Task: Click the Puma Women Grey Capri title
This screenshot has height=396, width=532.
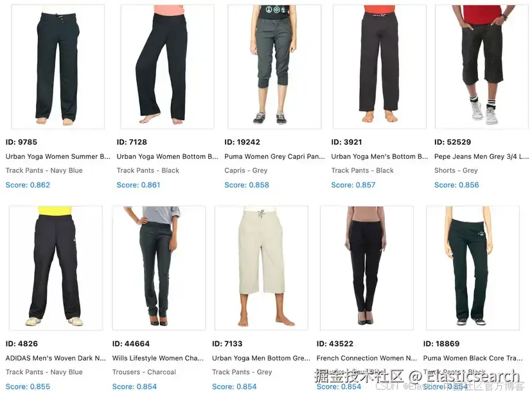Action: pyautogui.click(x=274, y=156)
